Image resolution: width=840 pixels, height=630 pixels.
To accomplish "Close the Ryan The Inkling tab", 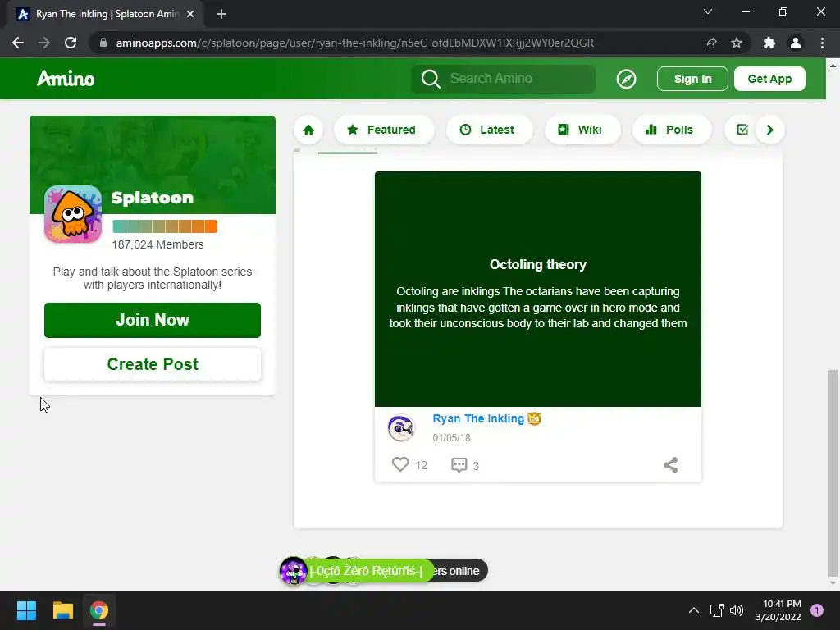I will pos(190,14).
